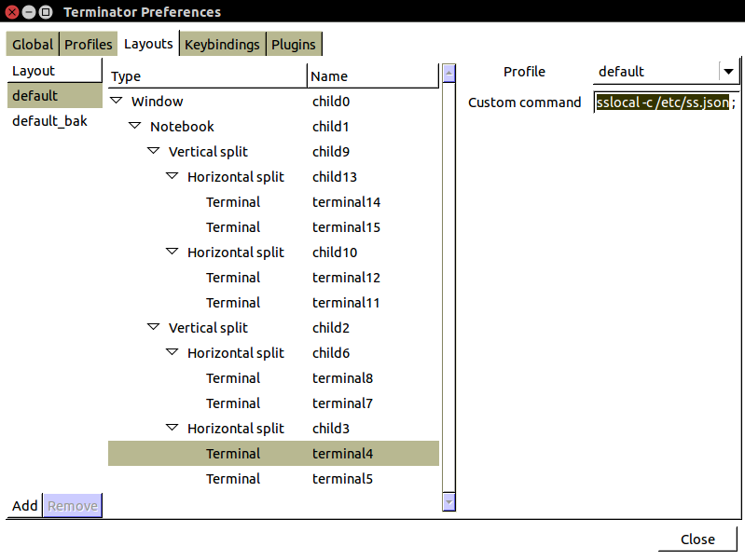This screenshot has height=560, width=745.
Task: Collapse the Vertical split child9 node
Action: click(154, 151)
